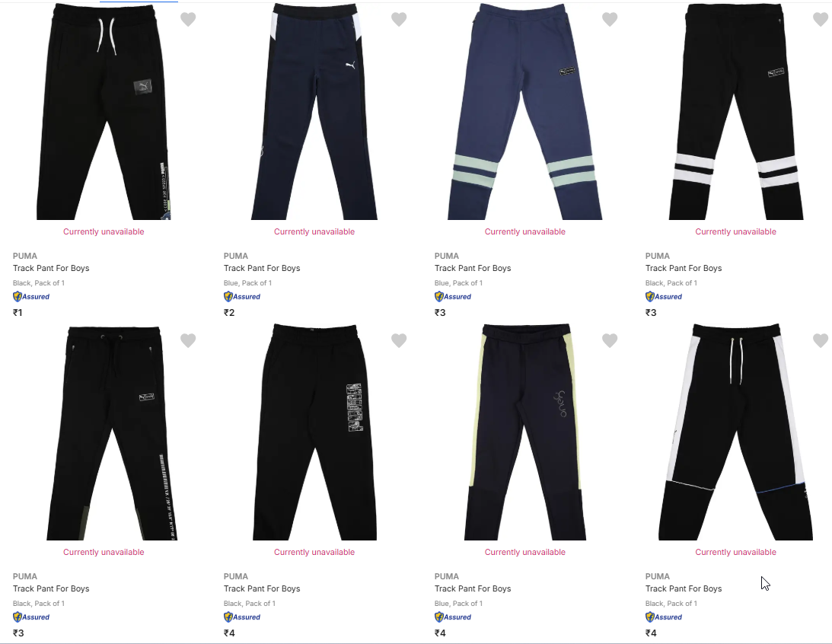Favorite the blue pant with yellow side stripe
Viewport: 832px width, 644px height.
[610, 340]
